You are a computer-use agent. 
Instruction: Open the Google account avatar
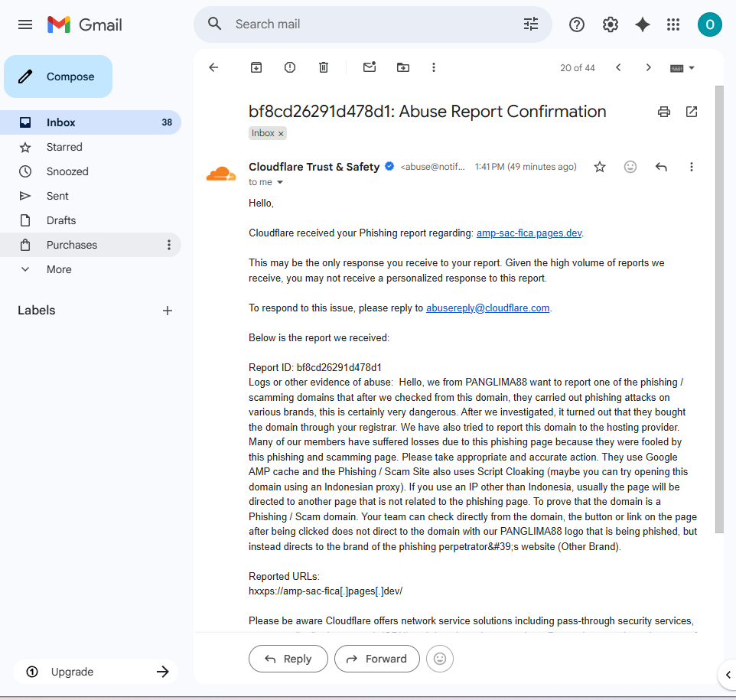pyautogui.click(x=710, y=24)
